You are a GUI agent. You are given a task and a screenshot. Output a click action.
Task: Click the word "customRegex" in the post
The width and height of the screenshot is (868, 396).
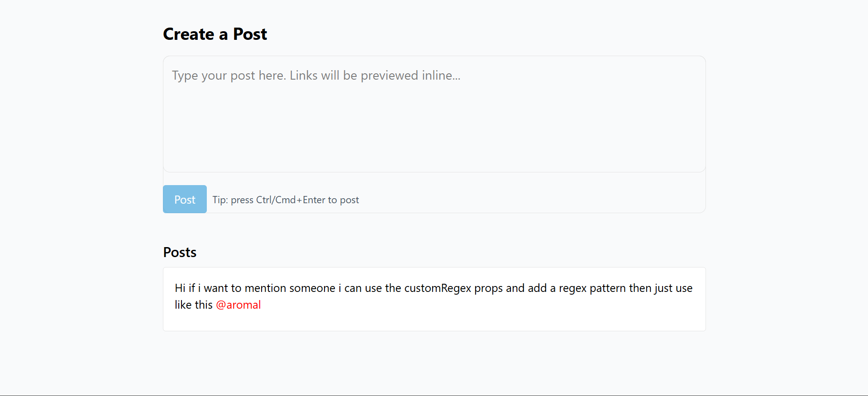coord(438,288)
